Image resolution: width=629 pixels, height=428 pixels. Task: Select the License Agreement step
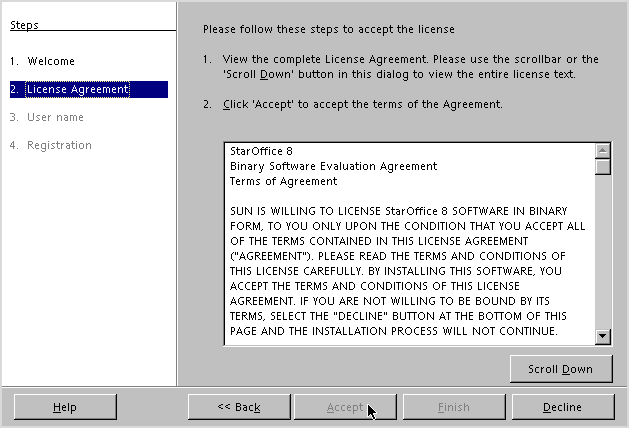point(89,89)
